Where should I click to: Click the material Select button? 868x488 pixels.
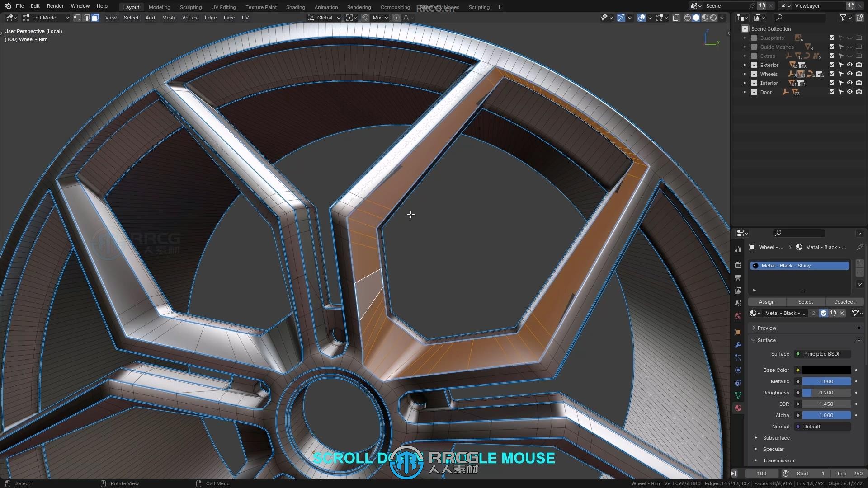pyautogui.click(x=805, y=302)
